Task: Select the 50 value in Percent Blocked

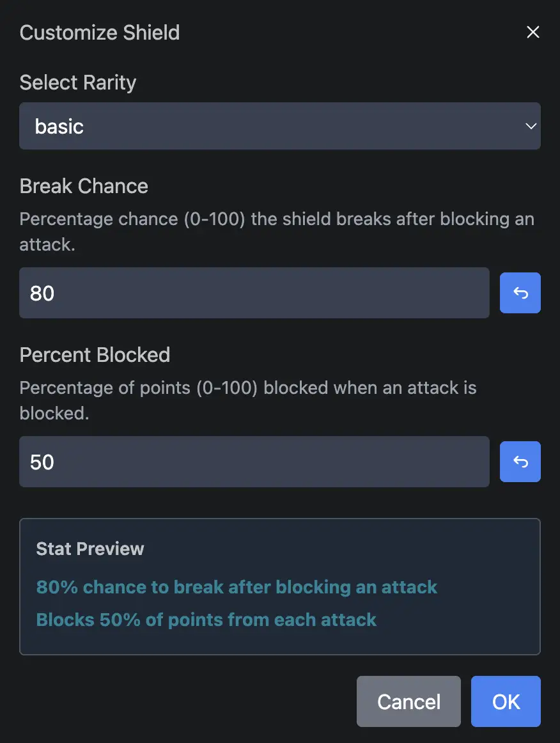Action: coord(42,462)
